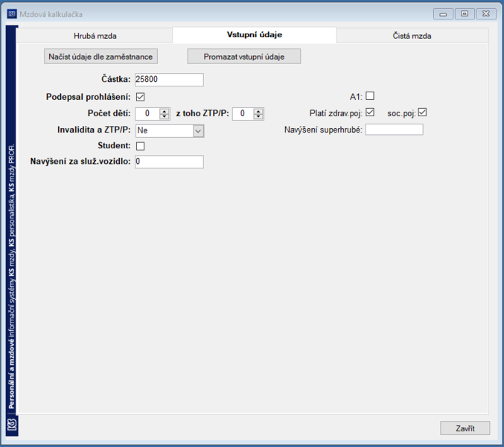Open the Invalidita a ZTP/P dropdown

click(x=198, y=131)
